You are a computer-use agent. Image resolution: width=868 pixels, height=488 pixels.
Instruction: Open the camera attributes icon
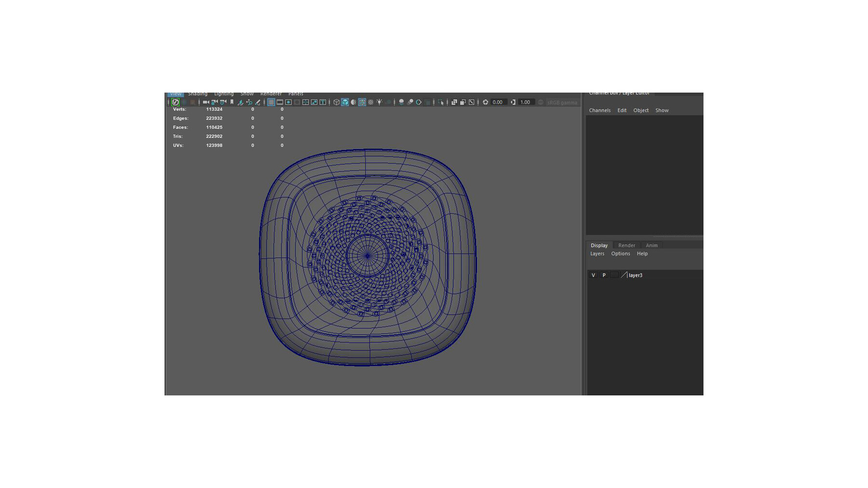223,102
